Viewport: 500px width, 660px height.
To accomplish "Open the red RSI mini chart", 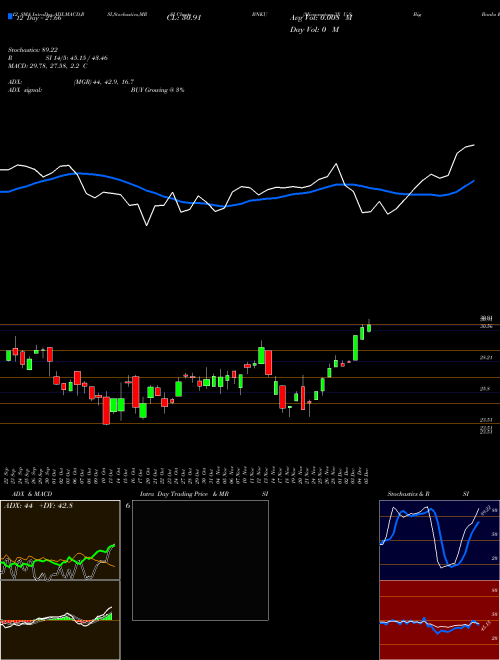I will (x=439, y=620).
